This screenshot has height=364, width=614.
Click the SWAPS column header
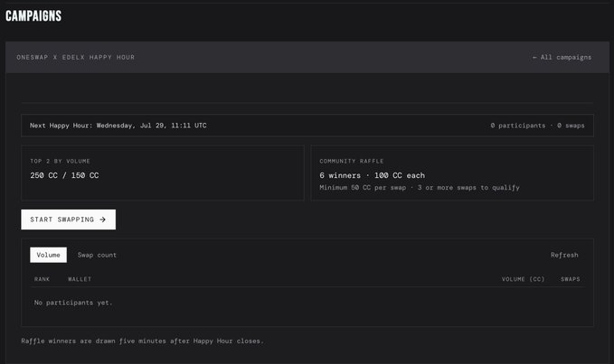570,279
